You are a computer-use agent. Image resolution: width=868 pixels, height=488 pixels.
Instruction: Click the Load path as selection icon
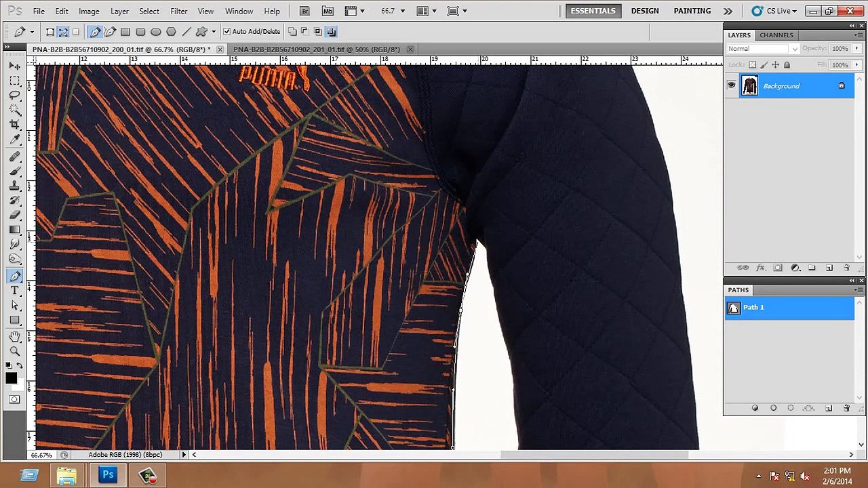pos(791,408)
